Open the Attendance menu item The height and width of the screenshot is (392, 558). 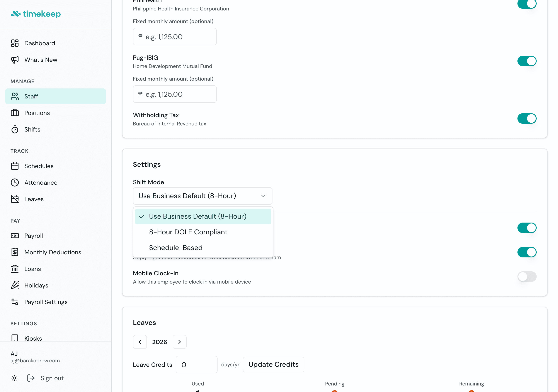[41, 183]
